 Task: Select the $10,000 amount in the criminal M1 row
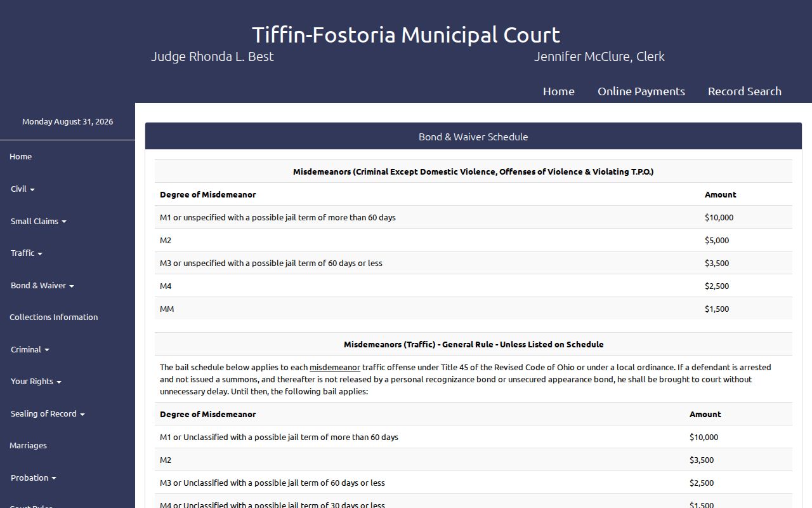coord(719,217)
